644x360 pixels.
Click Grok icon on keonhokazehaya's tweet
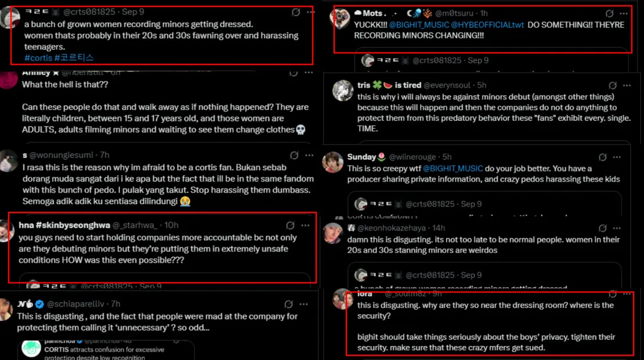click(x=603, y=228)
